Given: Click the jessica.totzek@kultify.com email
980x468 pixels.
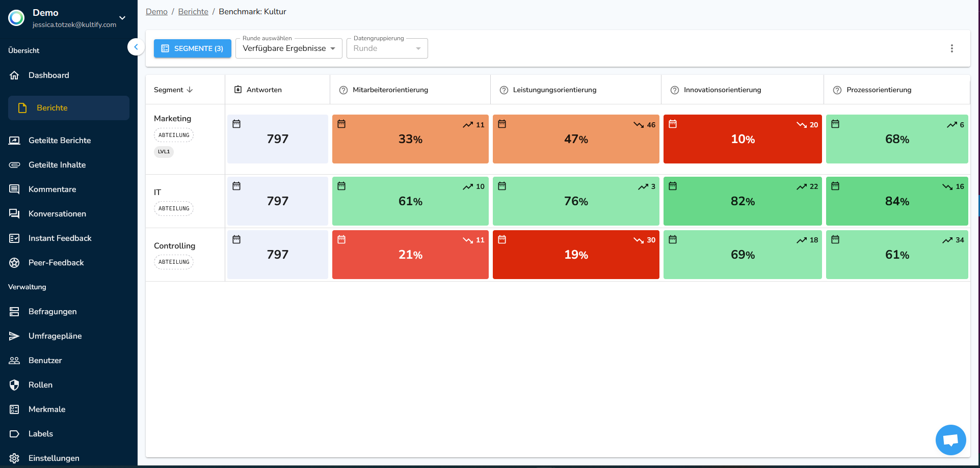Looking at the screenshot, I should tap(74, 24).
